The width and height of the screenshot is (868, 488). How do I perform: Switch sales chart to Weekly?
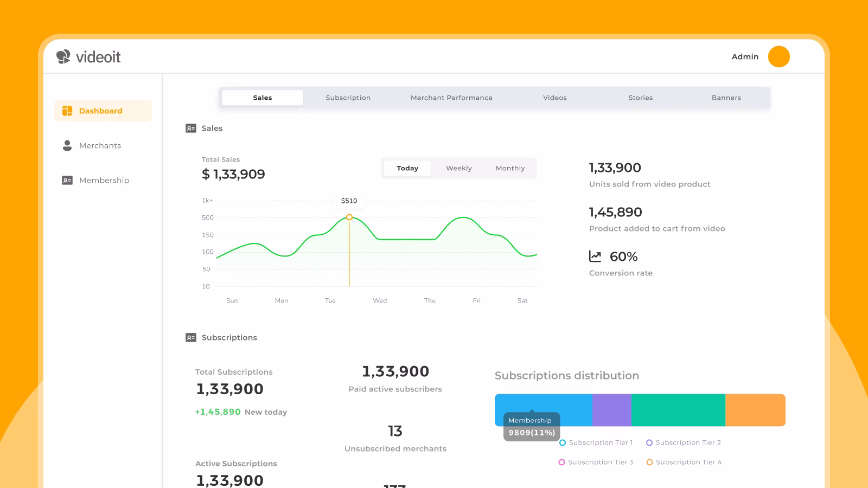coord(459,168)
